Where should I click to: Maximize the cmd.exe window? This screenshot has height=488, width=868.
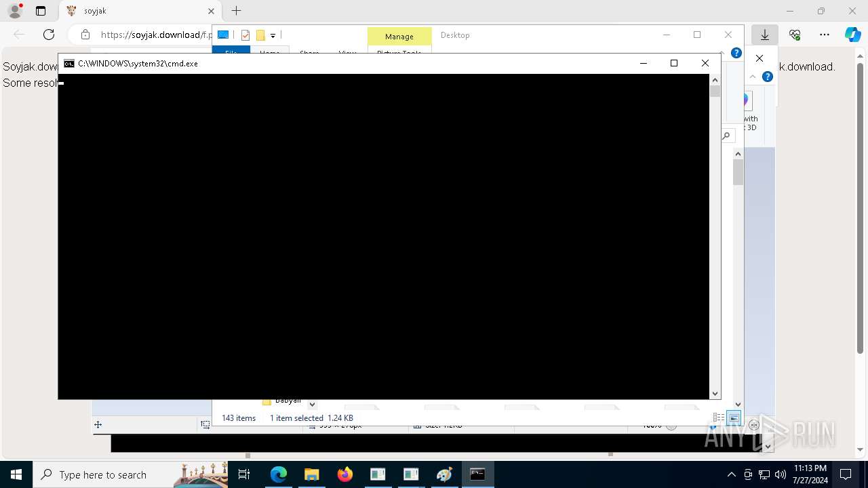(674, 63)
